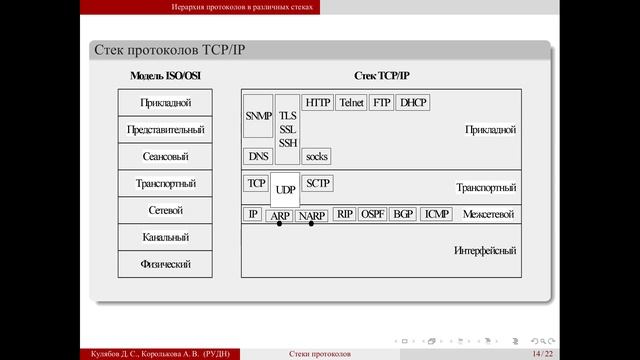The height and width of the screenshot is (360, 640).
Task: Click the ARP protocol box
Action: (x=280, y=216)
